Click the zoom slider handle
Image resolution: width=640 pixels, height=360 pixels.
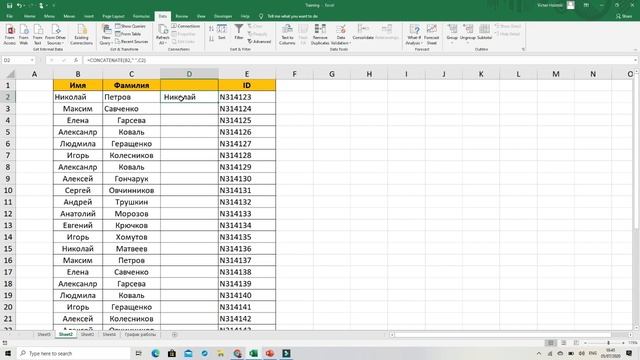click(x=608, y=343)
